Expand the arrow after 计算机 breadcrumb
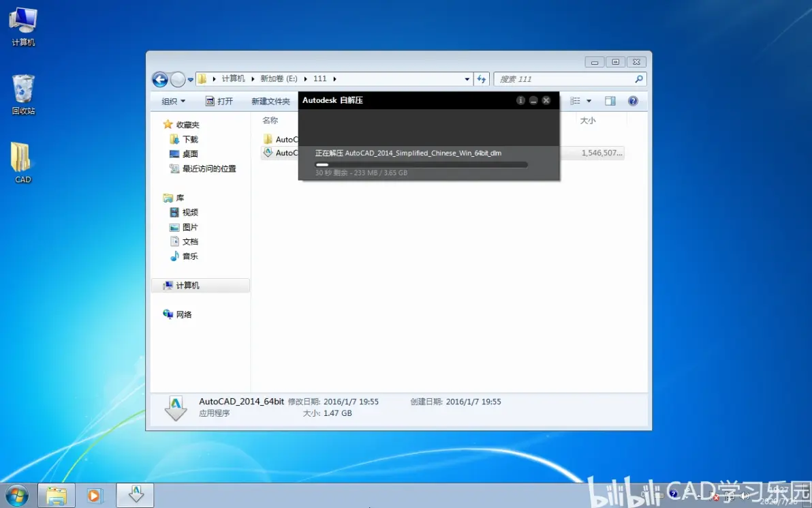The width and height of the screenshot is (812, 508). (253, 79)
